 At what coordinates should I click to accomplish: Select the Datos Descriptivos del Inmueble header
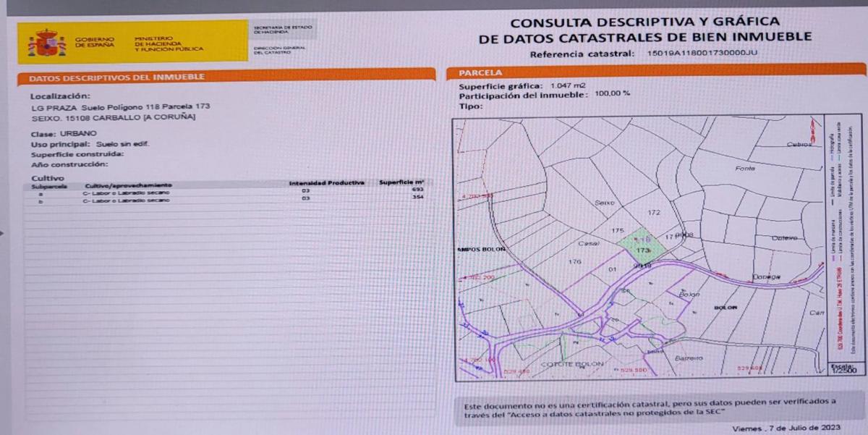tap(116, 77)
